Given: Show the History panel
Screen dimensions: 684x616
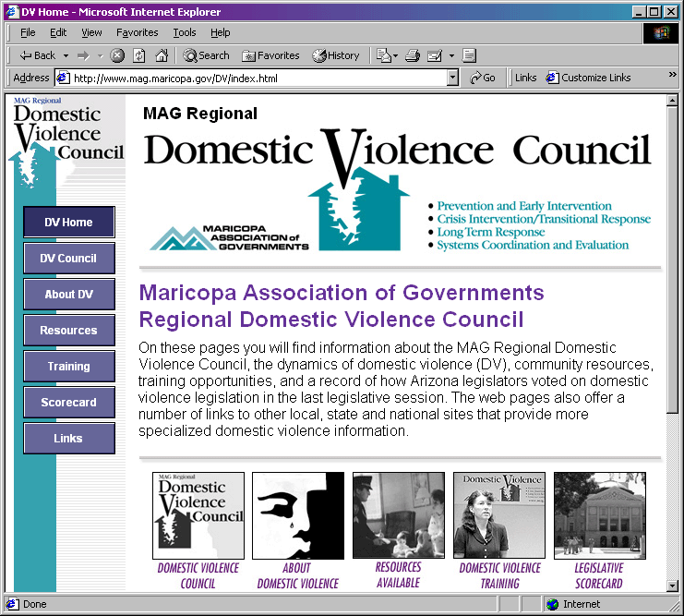Looking at the screenshot, I should click(x=336, y=55).
